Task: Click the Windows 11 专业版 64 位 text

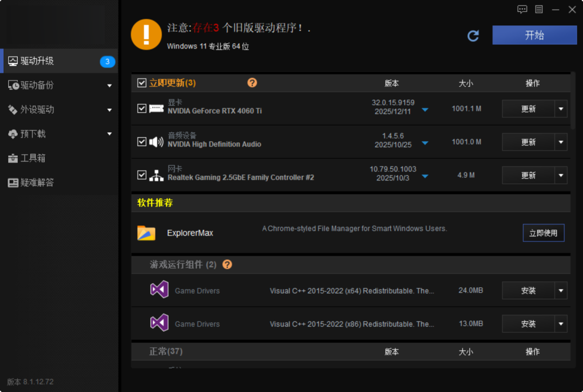Action: (x=208, y=46)
